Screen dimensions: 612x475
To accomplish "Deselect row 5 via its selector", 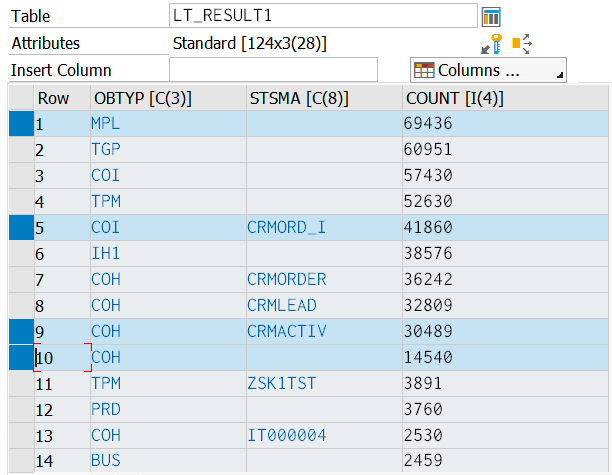I will (21, 228).
